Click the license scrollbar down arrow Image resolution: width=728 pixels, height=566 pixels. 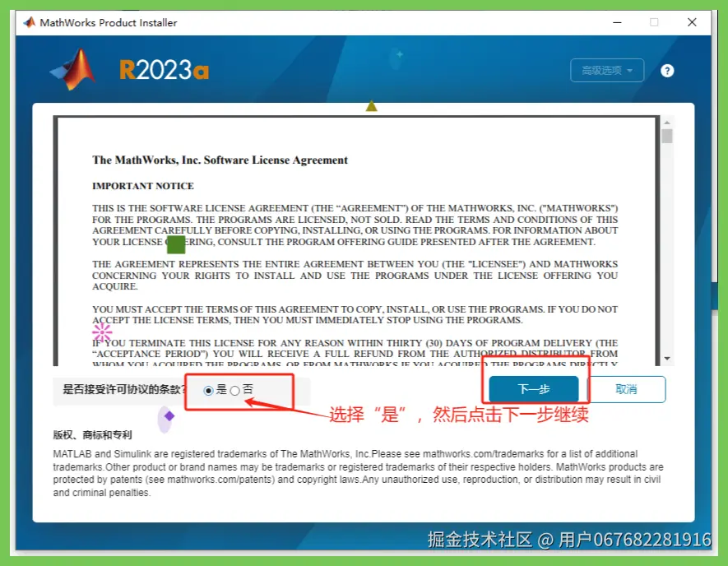[667, 359]
